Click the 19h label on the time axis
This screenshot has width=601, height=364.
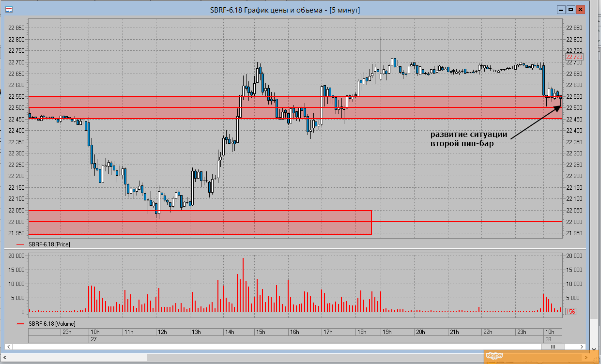click(386, 332)
